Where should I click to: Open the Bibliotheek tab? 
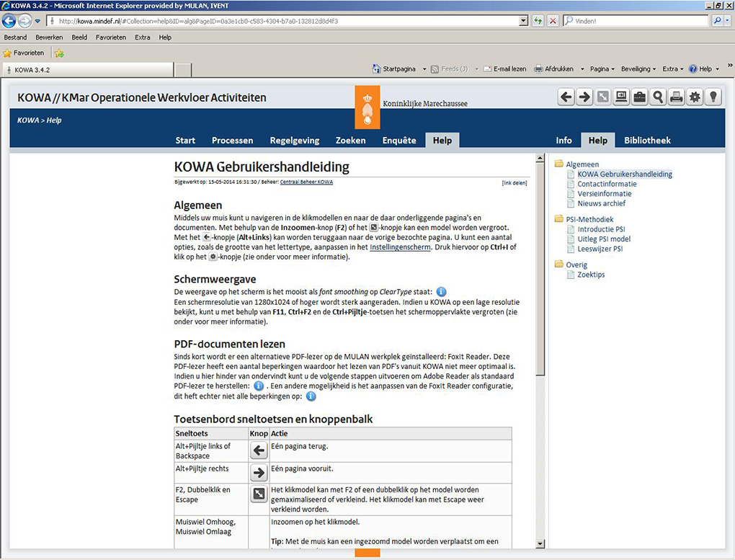point(647,141)
